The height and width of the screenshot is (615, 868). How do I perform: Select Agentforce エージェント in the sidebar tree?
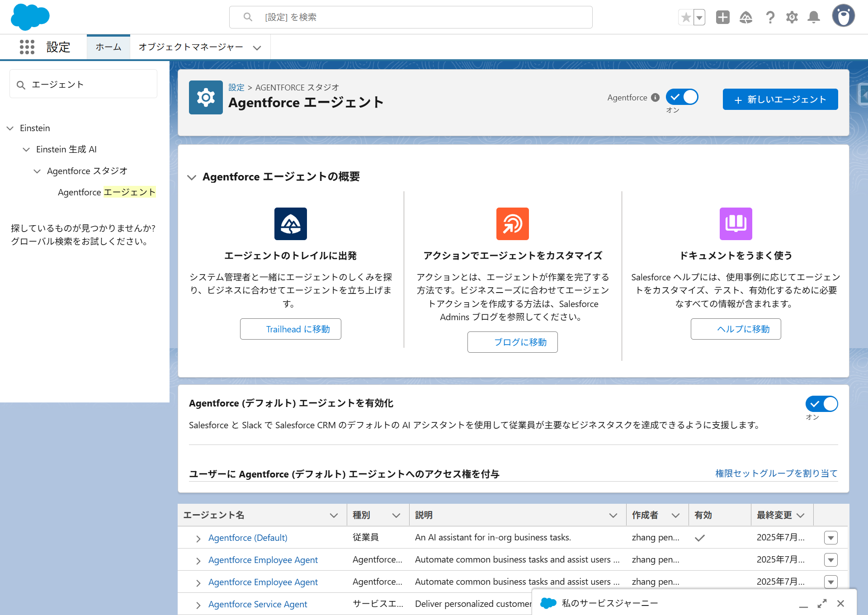[107, 192]
